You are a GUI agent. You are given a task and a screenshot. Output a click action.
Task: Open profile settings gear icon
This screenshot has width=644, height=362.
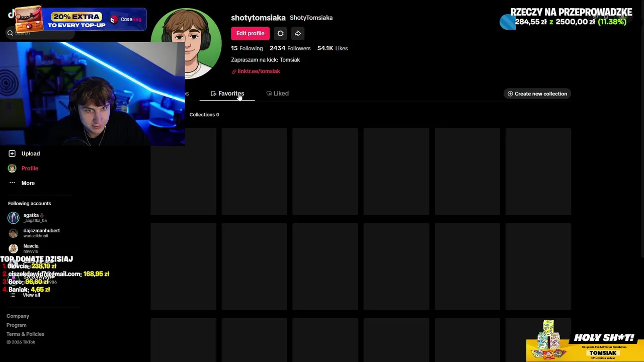(281, 33)
